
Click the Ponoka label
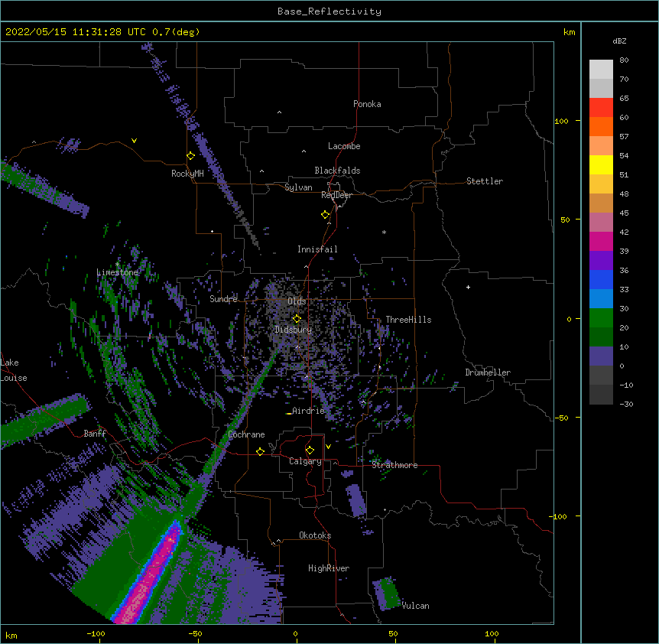coord(367,104)
